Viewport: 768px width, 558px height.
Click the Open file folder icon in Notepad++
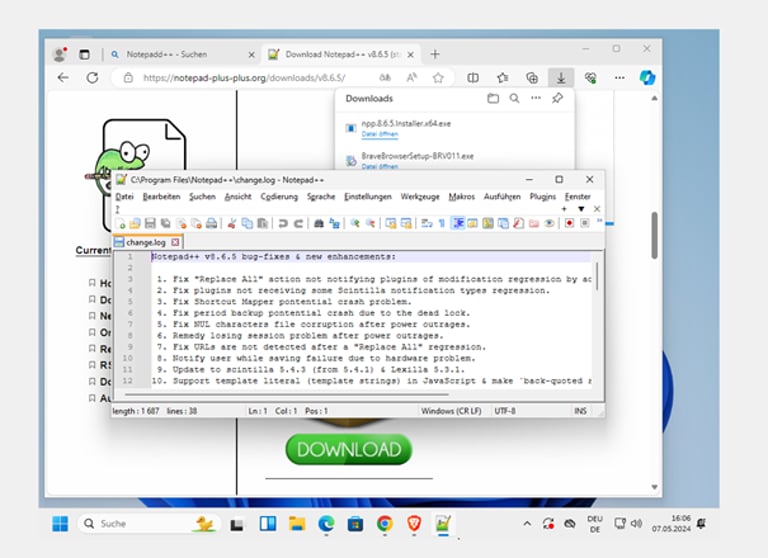click(x=135, y=224)
